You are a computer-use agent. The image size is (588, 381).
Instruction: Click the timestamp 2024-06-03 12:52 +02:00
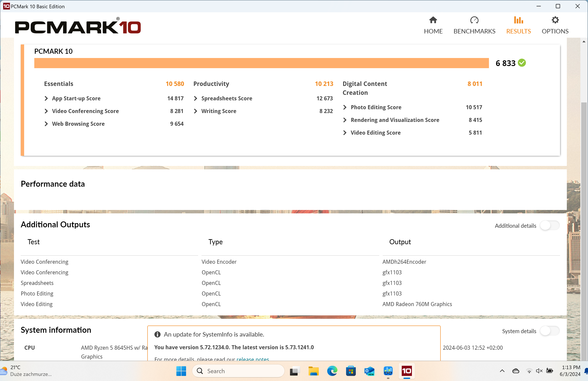472,348
